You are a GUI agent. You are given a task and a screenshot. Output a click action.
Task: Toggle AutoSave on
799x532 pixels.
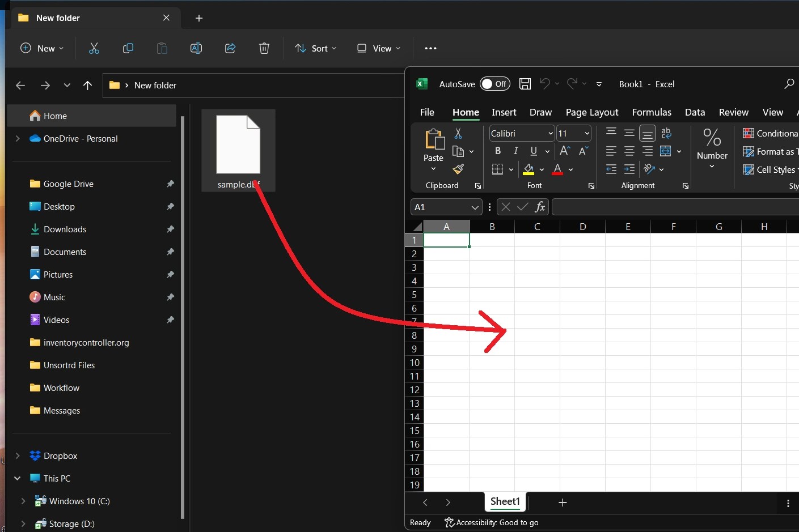click(494, 83)
